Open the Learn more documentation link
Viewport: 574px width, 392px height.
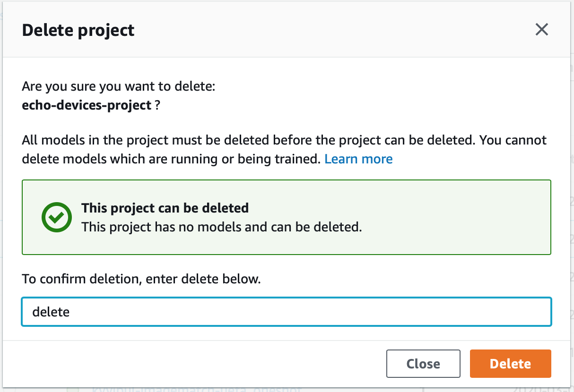click(358, 159)
